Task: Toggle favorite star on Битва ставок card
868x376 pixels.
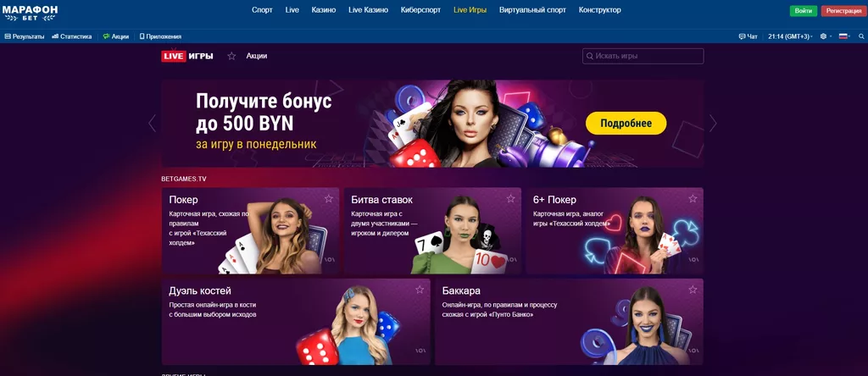Action: point(510,198)
